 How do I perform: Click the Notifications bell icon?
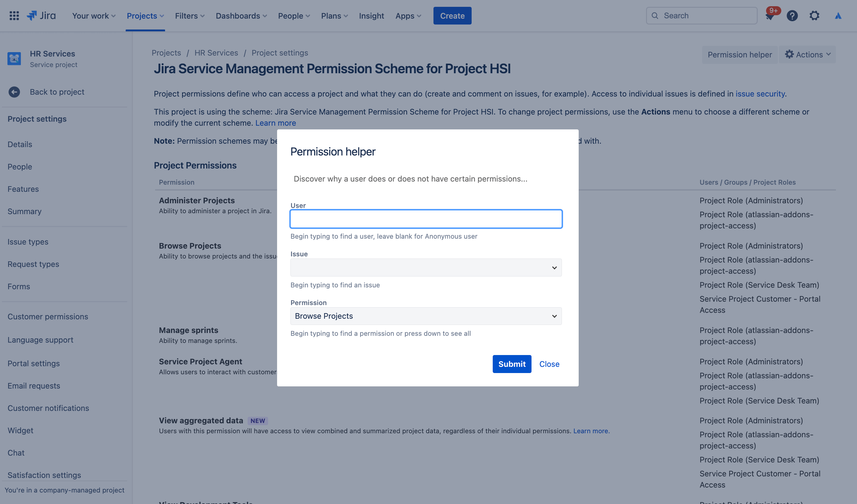769,16
